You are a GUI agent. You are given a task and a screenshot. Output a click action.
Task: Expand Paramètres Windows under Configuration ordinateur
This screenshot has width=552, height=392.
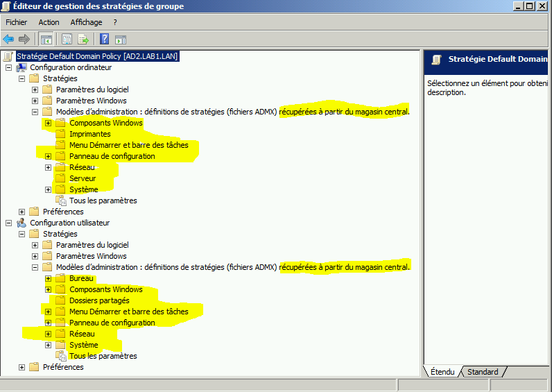[x=35, y=101]
